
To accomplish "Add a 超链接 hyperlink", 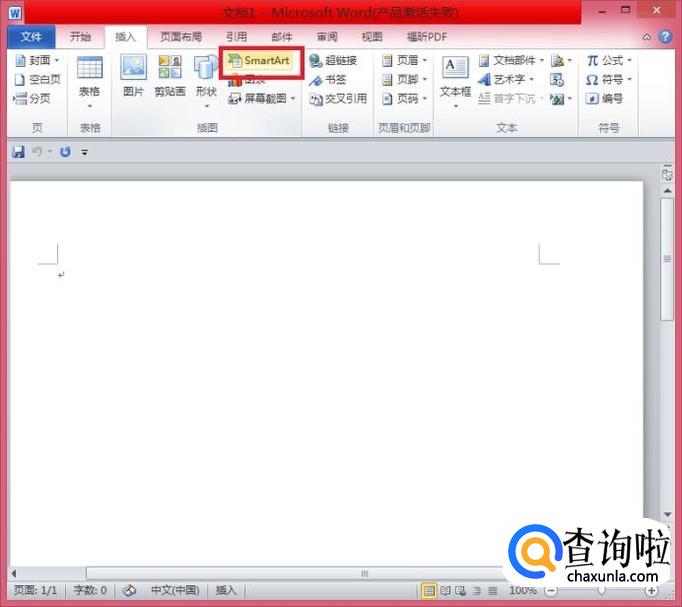I will tap(334, 60).
